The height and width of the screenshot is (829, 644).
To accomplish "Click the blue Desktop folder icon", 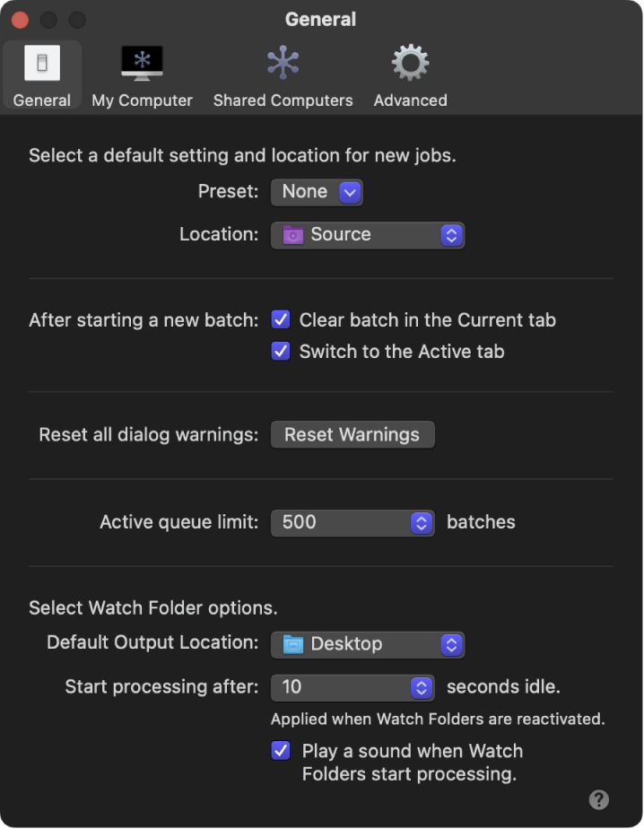I will (x=293, y=644).
